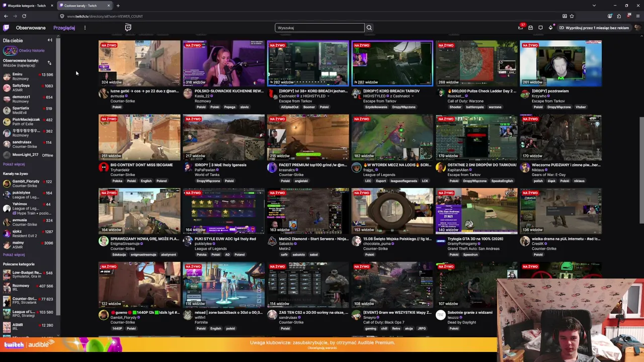Click the battleroyale tag chip
This screenshot has width=644, height=362.
click(475, 107)
